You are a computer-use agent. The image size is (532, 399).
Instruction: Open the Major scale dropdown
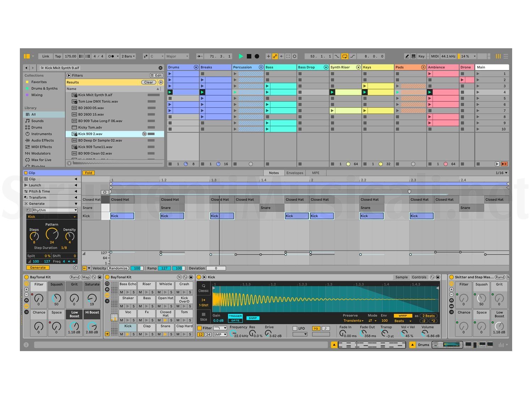pyautogui.click(x=177, y=56)
